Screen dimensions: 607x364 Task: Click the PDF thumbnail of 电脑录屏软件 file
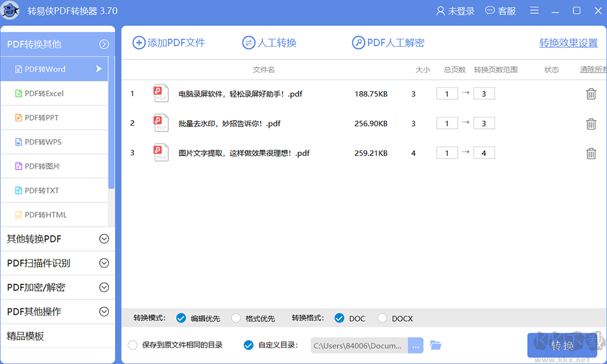tap(161, 93)
